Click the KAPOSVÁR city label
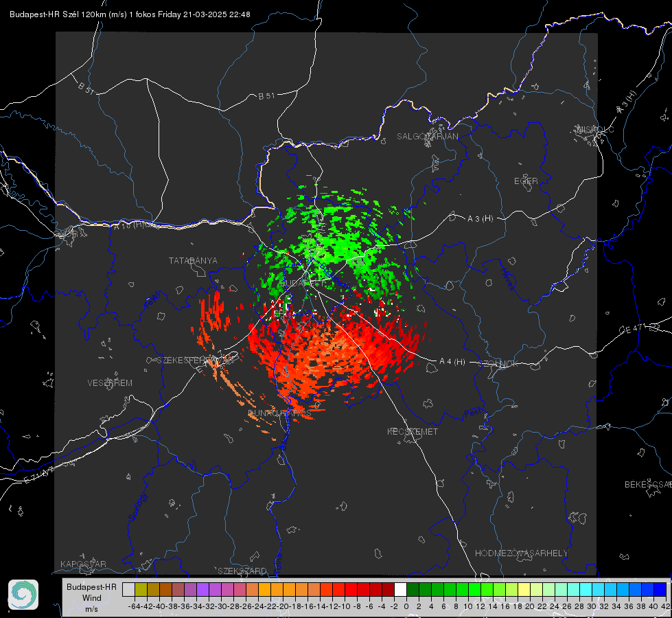Viewport: 672px width, 618px height. [83, 564]
